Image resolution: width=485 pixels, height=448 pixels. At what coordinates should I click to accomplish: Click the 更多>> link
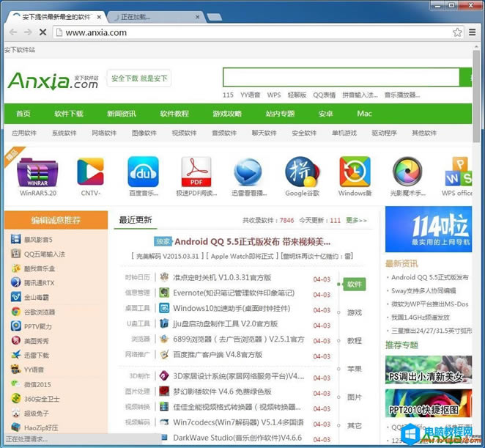[357, 220]
